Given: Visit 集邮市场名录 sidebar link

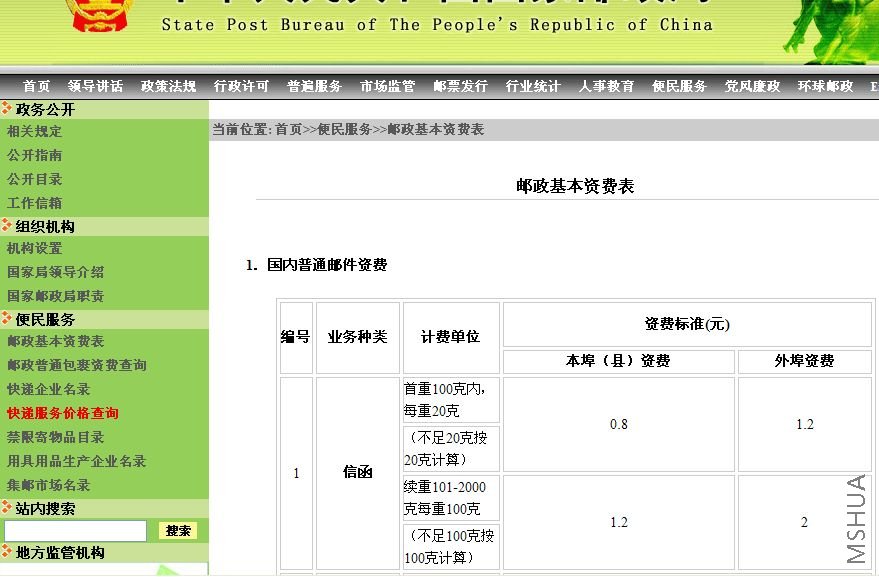Looking at the screenshot, I should pos(49,485).
